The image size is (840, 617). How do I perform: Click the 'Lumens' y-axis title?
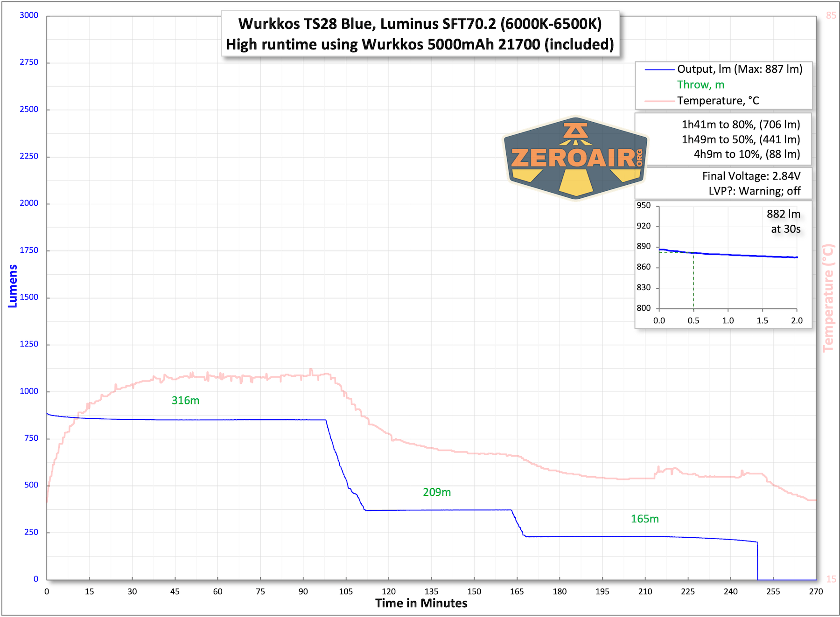coord(13,286)
